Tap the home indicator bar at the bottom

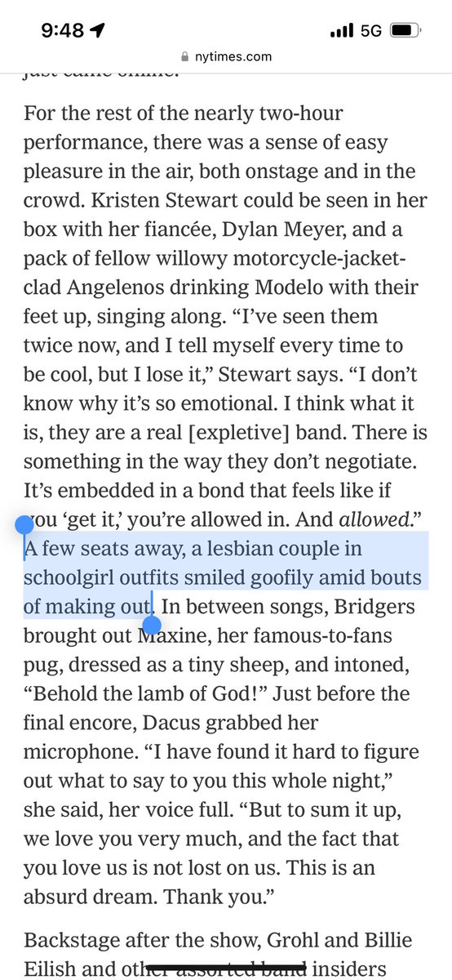pyautogui.click(x=226, y=965)
